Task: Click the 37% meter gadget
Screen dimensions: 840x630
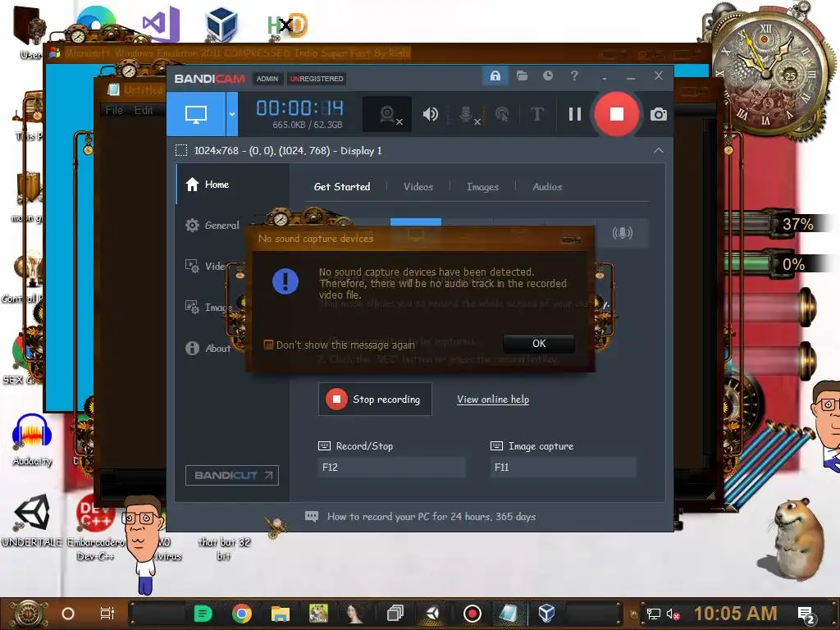Action: (x=777, y=223)
